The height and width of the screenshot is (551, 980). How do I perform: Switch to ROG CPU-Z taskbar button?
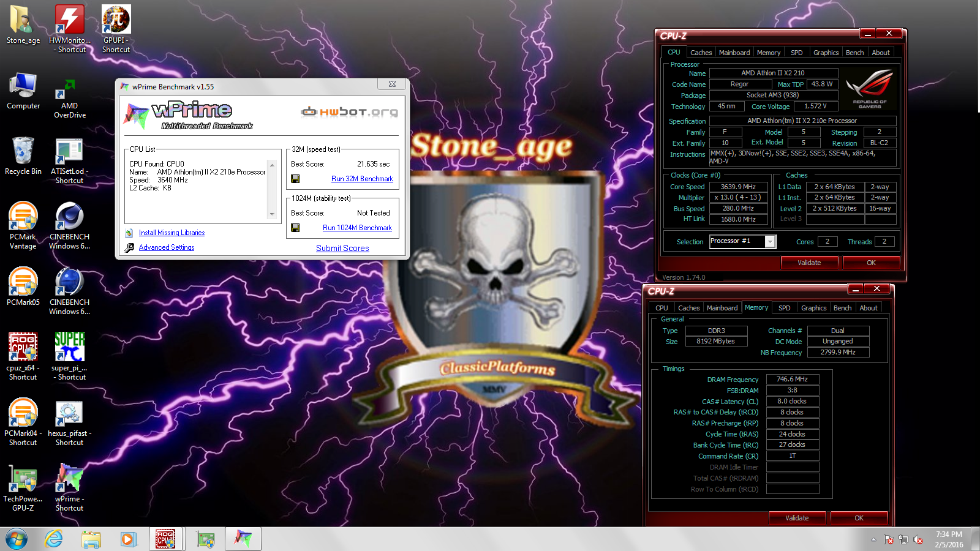(x=165, y=539)
